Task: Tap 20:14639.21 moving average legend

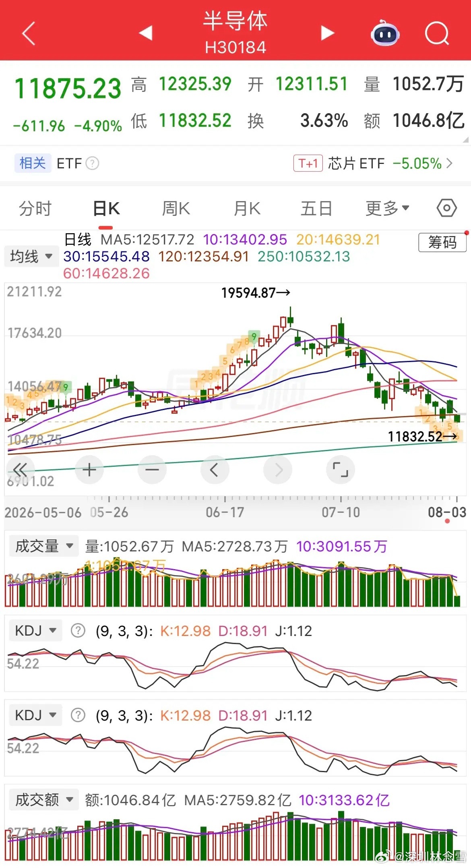Action: tap(339, 240)
